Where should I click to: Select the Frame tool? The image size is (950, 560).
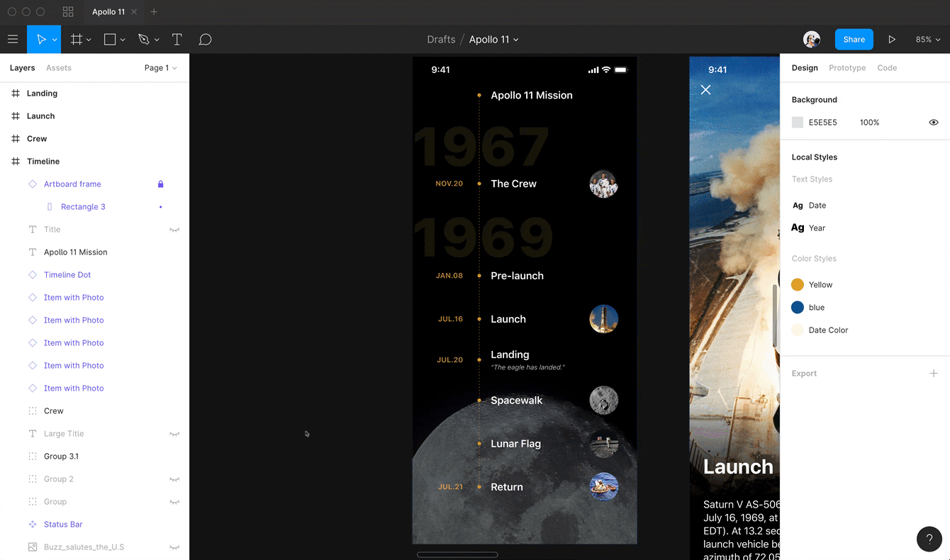[77, 40]
